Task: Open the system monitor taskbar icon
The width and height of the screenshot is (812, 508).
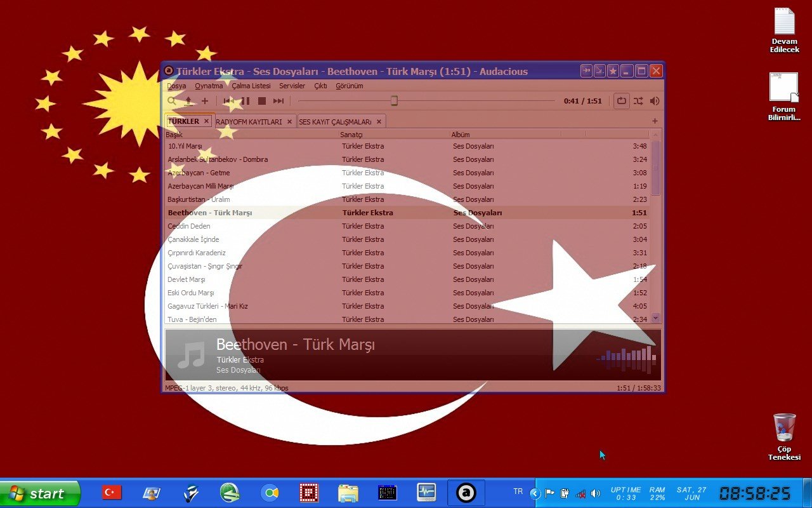Action: 426,492
